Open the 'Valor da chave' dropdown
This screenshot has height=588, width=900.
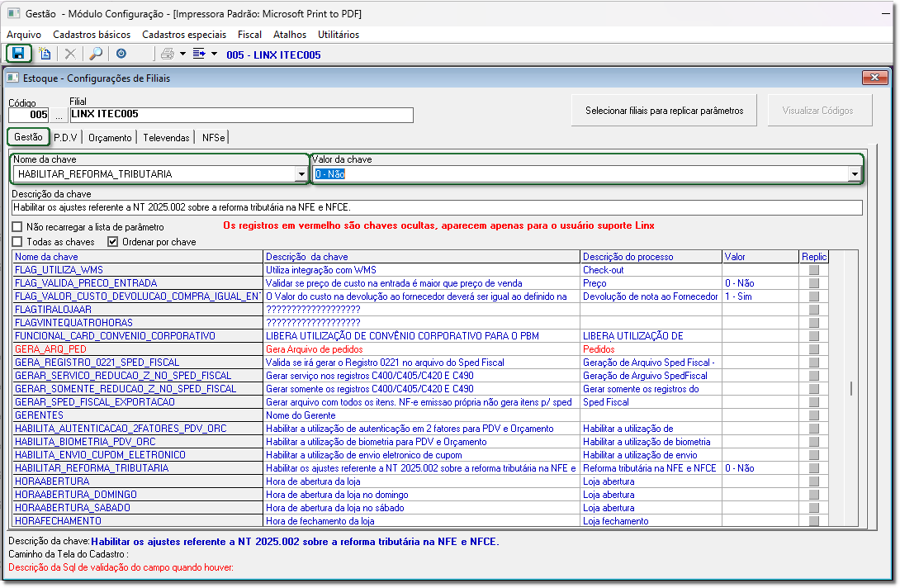click(x=854, y=174)
